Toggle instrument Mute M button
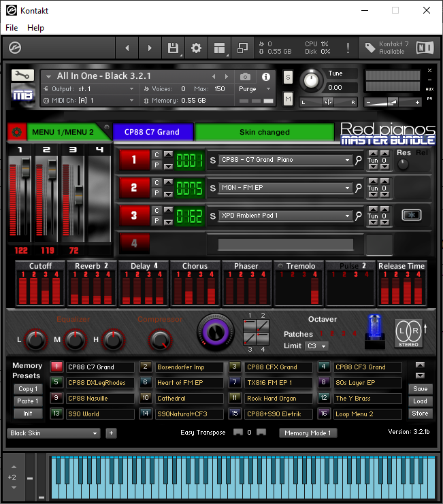Screen dimensions: 443x504 pyautogui.click(x=288, y=99)
